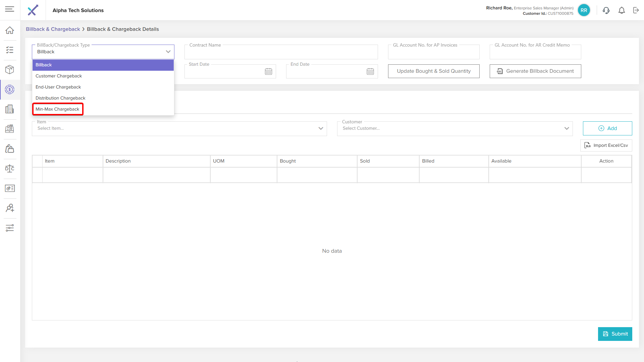Expand the Select Customer dropdown
Screen dimensions: 644x362
[567, 128]
